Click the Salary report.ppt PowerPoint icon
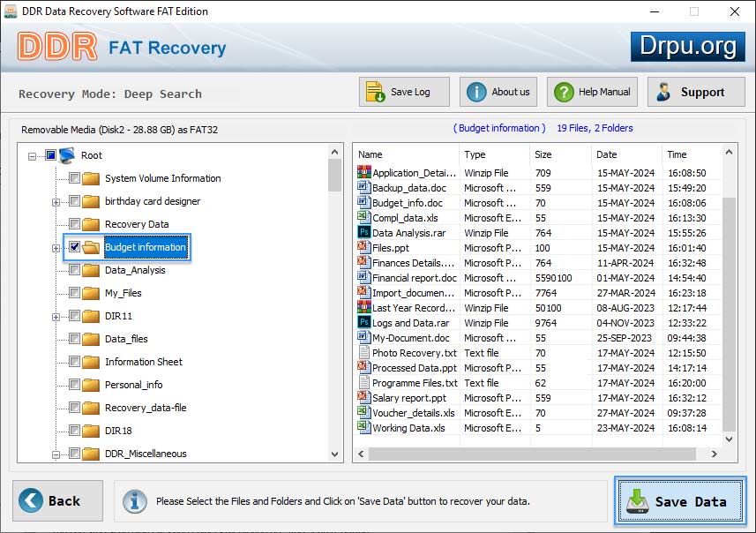Image resolution: width=756 pixels, height=533 pixels. 363,397
